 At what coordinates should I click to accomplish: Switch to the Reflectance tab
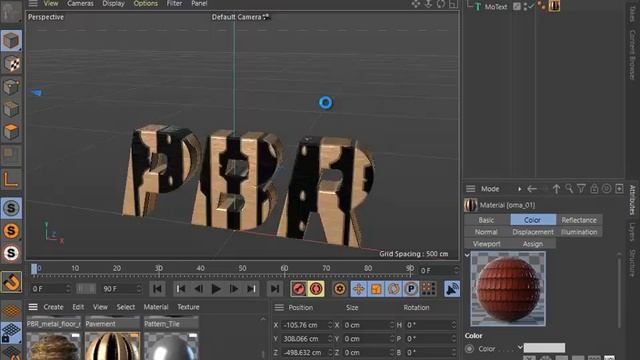[579, 220]
